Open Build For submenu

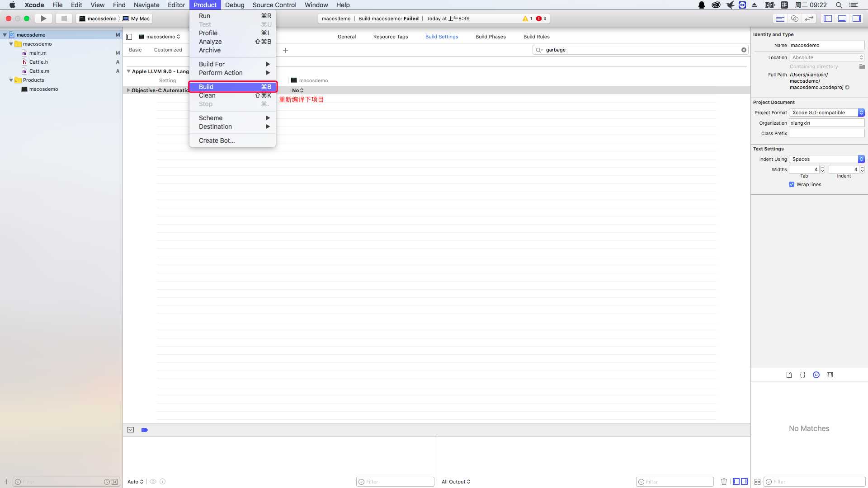click(x=232, y=64)
